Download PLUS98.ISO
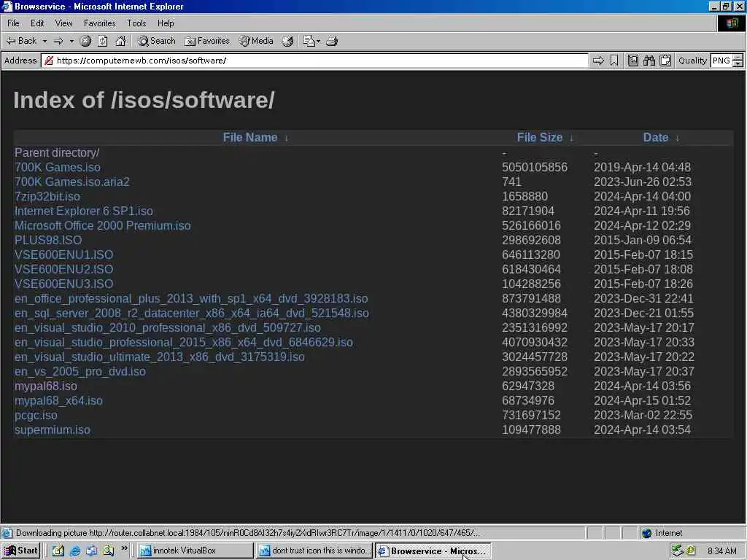 [x=48, y=241]
